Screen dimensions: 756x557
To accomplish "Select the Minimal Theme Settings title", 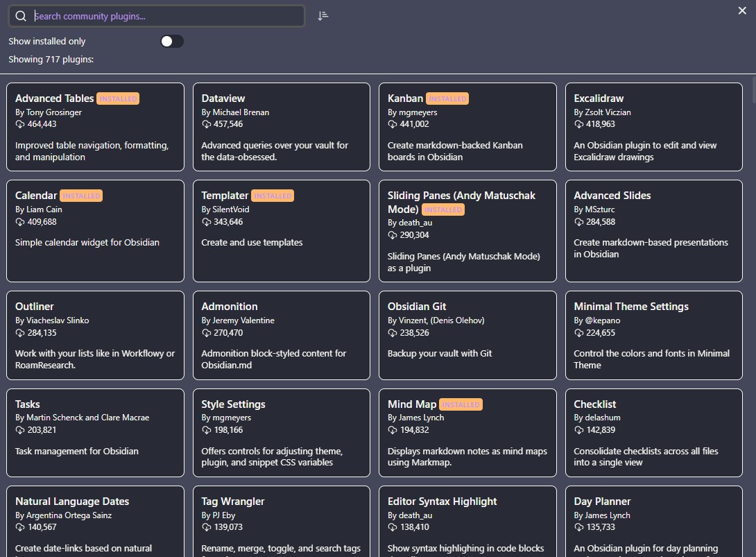I will tap(631, 306).
